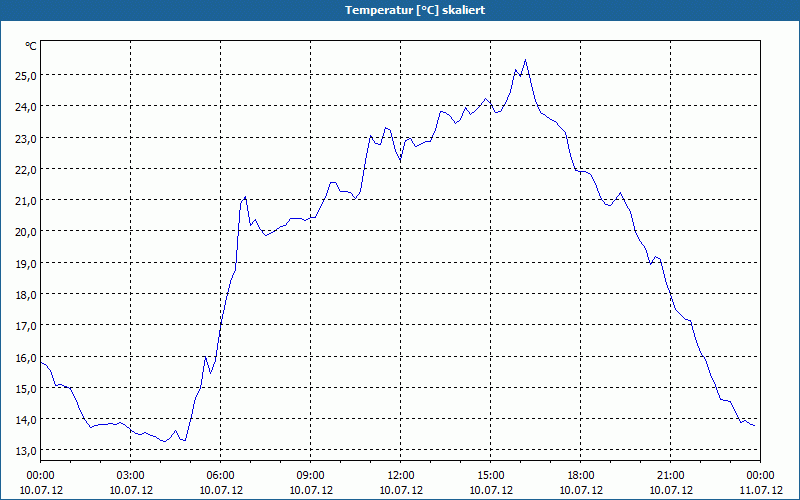Click the 25,0 y-axis label

[26, 76]
